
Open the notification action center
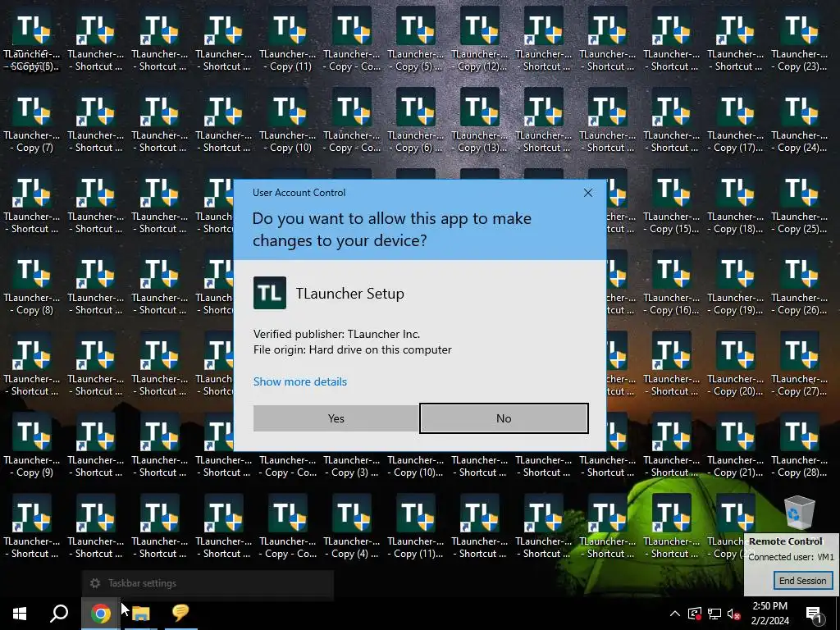(x=813, y=614)
